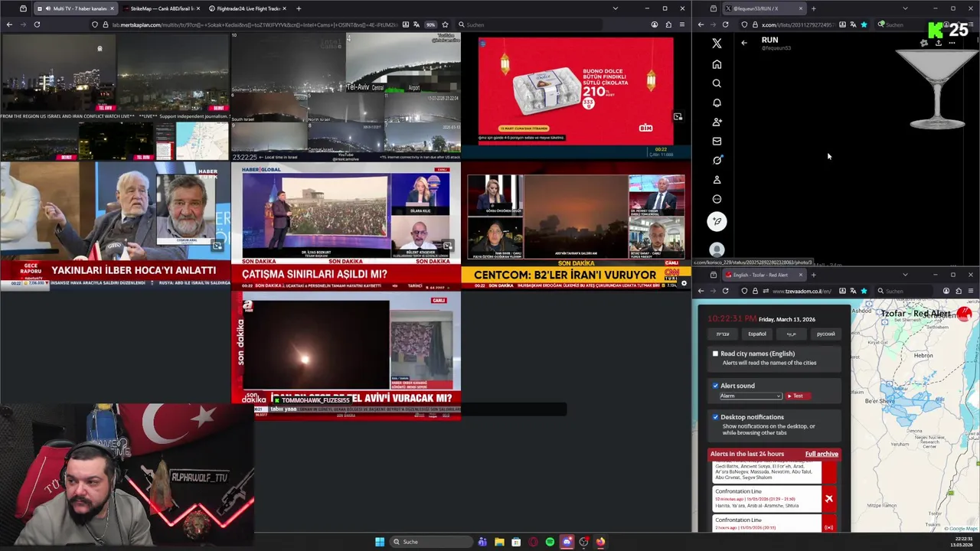Open zoom 90% indicator in address bar
980x551 pixels.
[430, 24]
